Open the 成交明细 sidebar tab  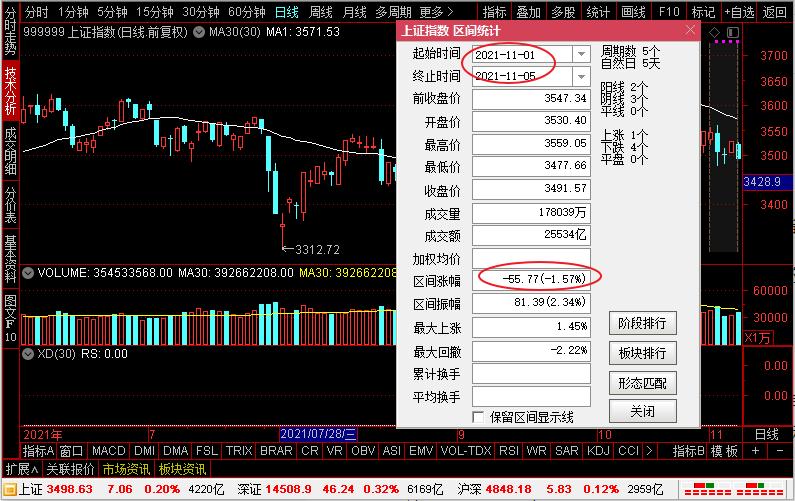[10, 151]
